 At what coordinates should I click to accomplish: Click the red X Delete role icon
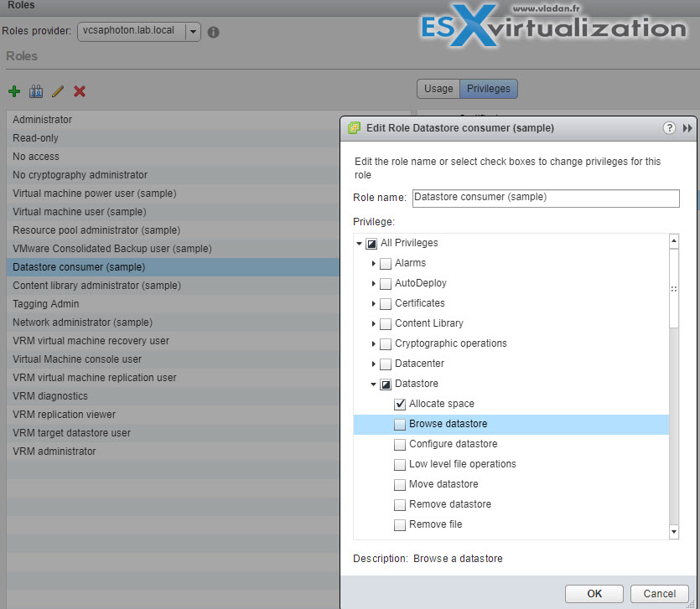(x=80, y=91)
